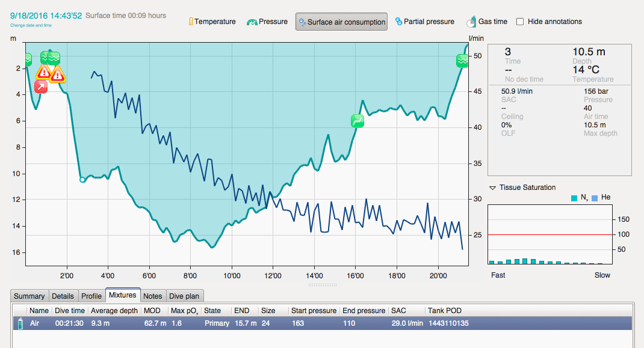Screen dimensions: 644x348
Task: Click the 163 start pressure cell
Action: (x=298, y=323)
